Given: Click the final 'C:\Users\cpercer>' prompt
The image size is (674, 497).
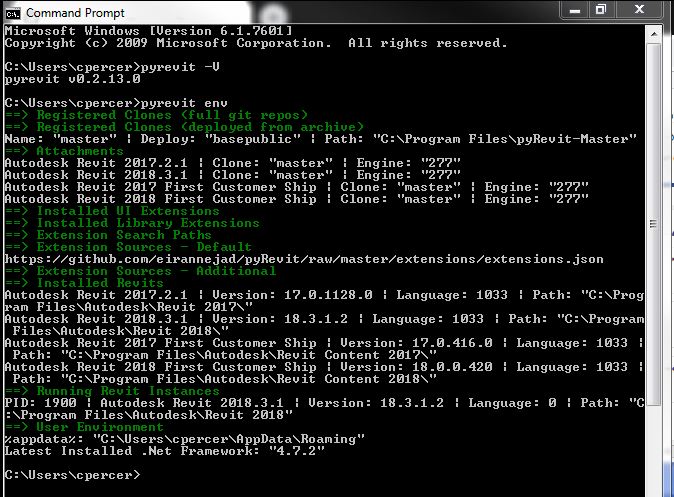Looking at the screenshot, I should pos(73,476).
